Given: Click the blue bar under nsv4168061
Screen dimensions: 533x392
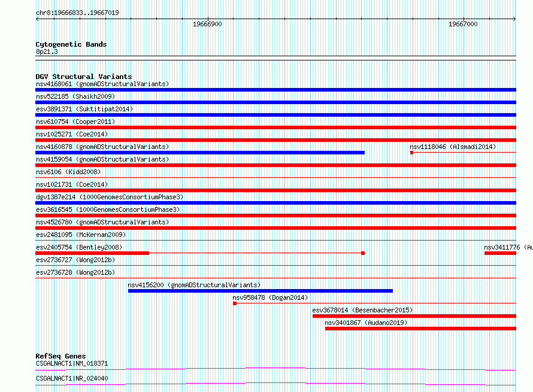Looking at the screenshot, I should [275, 90].
